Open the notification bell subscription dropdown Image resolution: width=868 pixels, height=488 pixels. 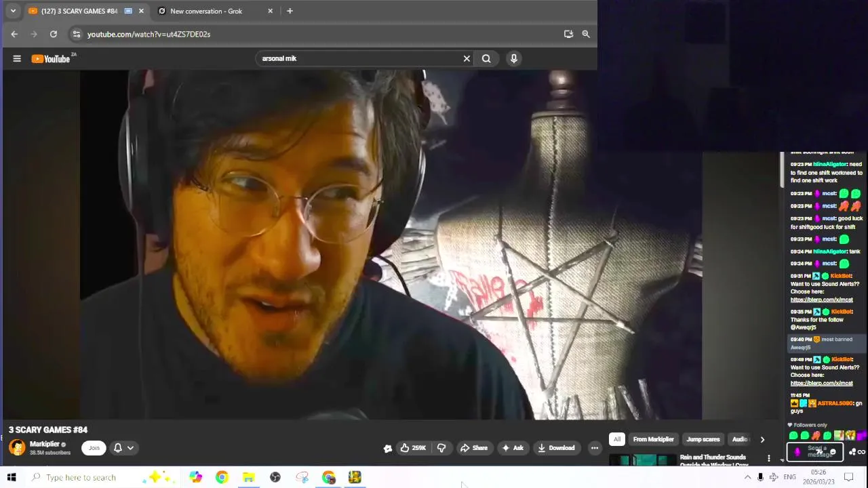point(123,447)
